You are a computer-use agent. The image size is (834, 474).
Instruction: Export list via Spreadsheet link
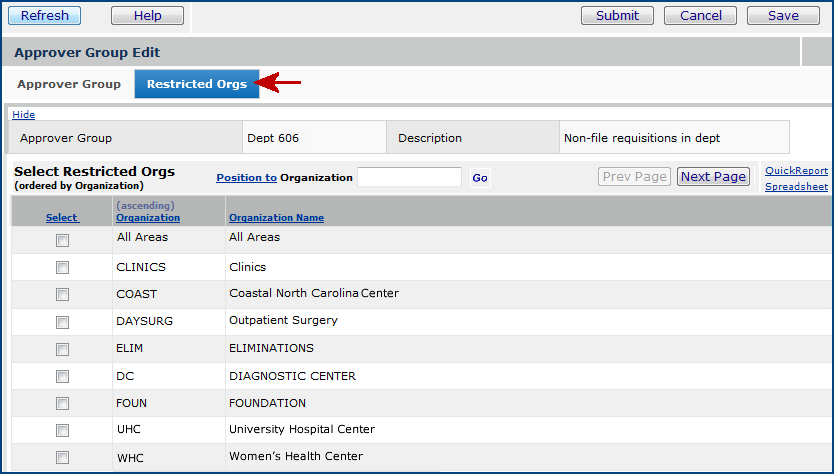pos(796,187)
